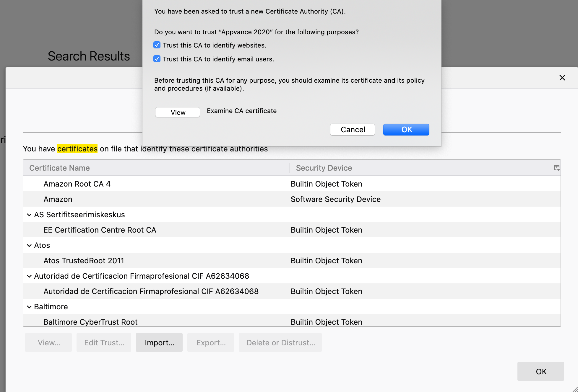Collapse the Autoridad de Certificacion Firmaprofesional group
578x392 pixels.
(x=29, y=276)
